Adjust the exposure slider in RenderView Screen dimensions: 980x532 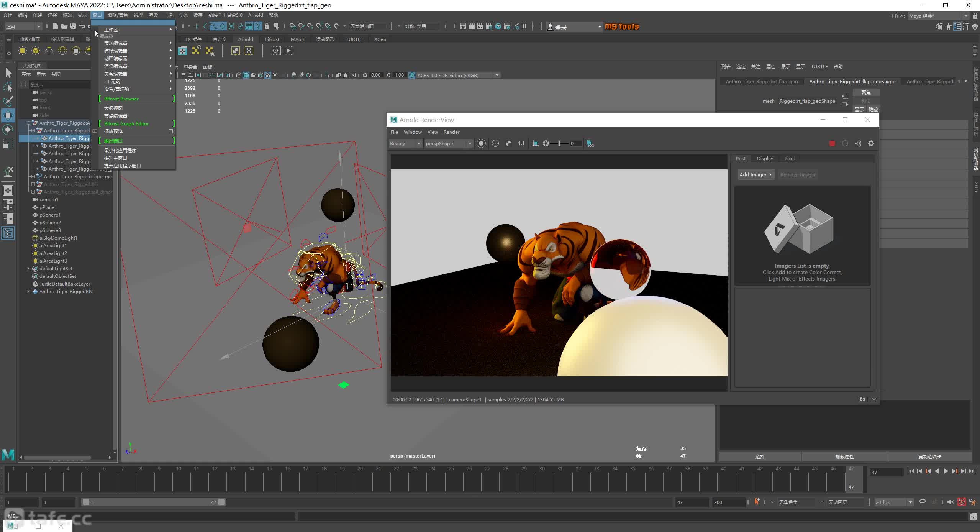click(x=559, y=143)
